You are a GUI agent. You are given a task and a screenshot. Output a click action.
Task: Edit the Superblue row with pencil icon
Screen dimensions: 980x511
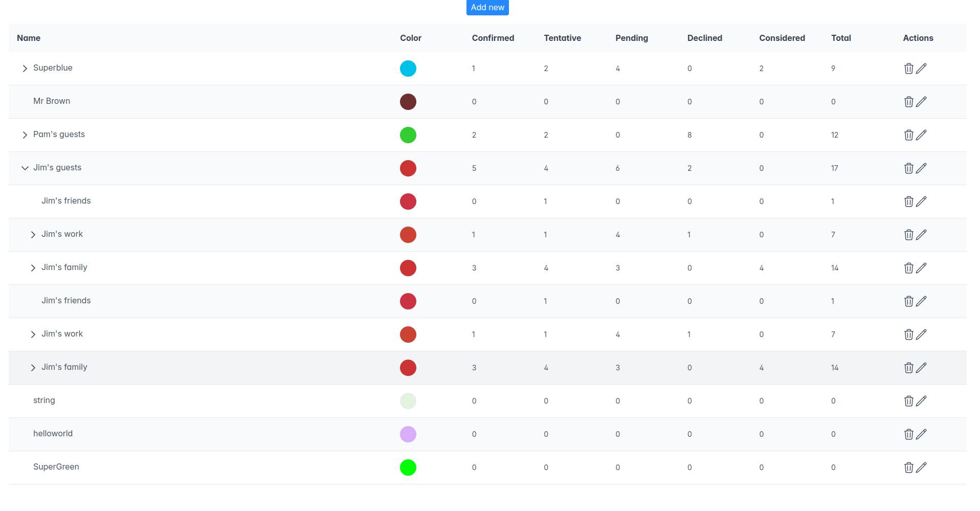point(921,69)
